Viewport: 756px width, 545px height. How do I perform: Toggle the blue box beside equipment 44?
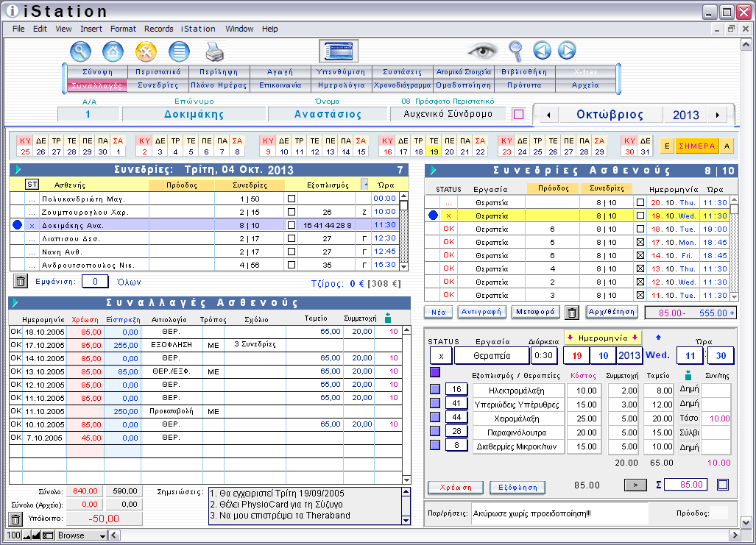(435, 417)
